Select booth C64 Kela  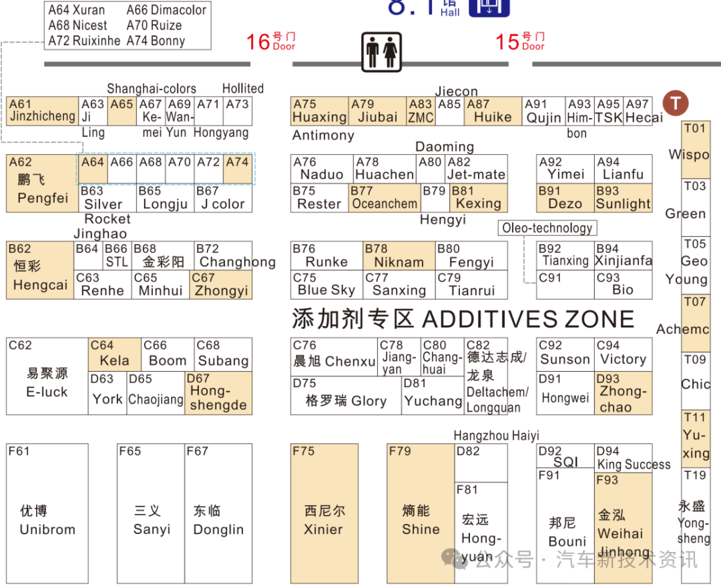[x=115, y=354]
